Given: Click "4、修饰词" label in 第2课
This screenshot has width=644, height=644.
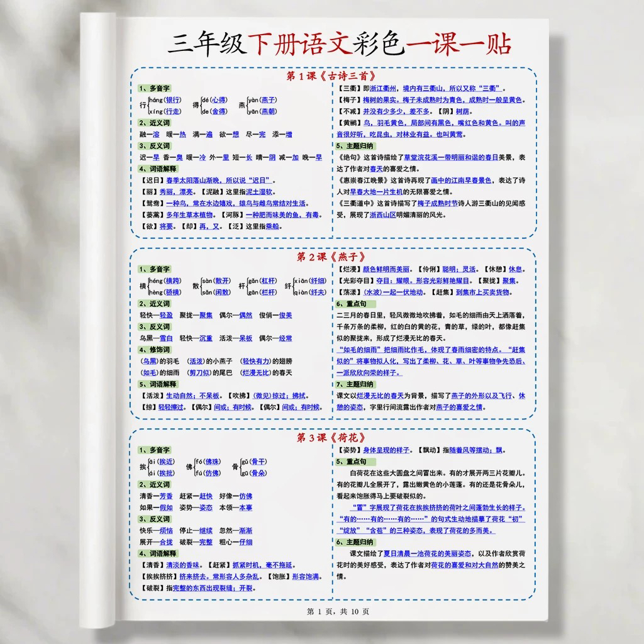Looking at the screenshot, I should [x=154, y=350].
